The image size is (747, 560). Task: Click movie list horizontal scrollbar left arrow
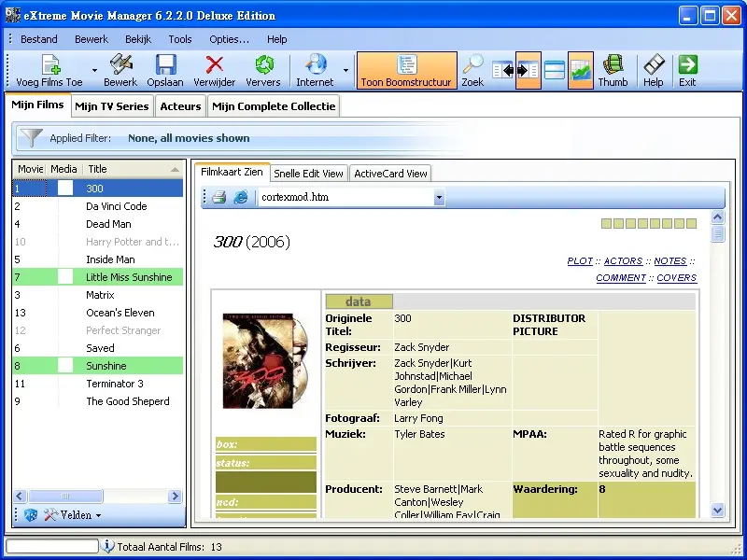[x=20, y=496]
